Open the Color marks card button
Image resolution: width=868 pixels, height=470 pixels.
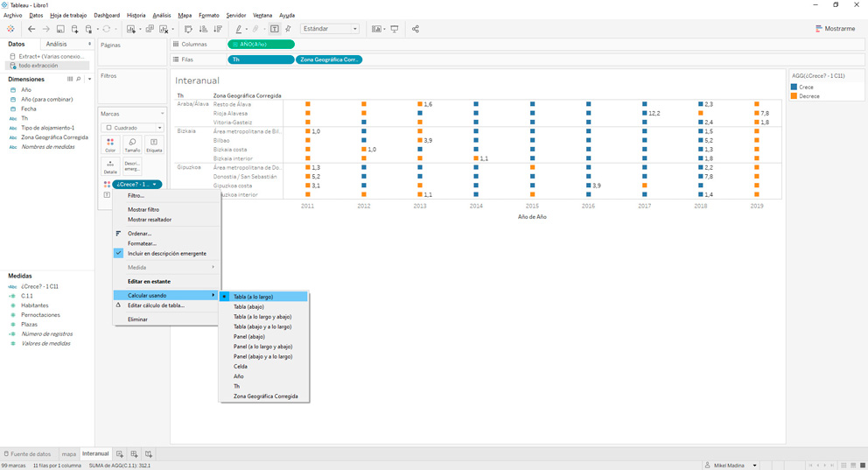[110, 144]
